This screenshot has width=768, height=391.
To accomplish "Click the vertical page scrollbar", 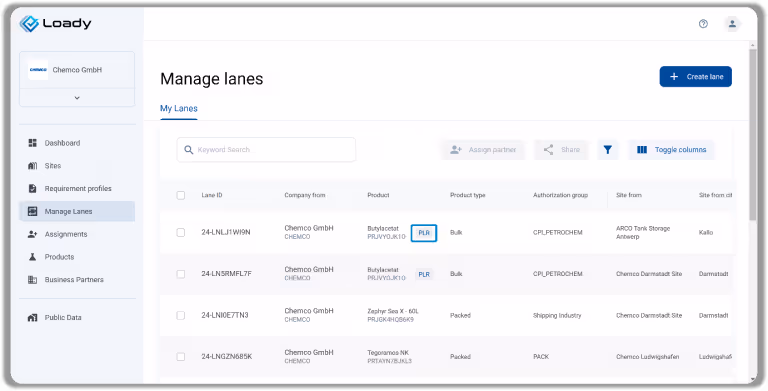I will (x=753, y=135).
